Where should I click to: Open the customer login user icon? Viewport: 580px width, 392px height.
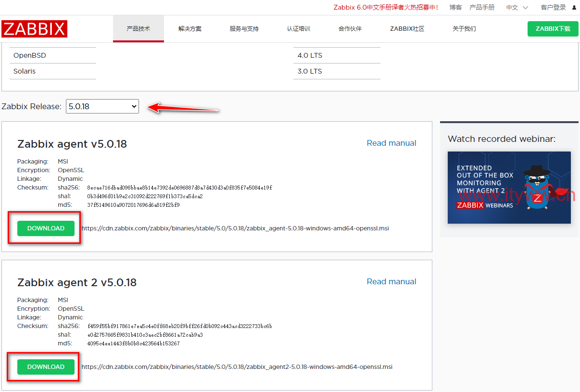[574, 8]
